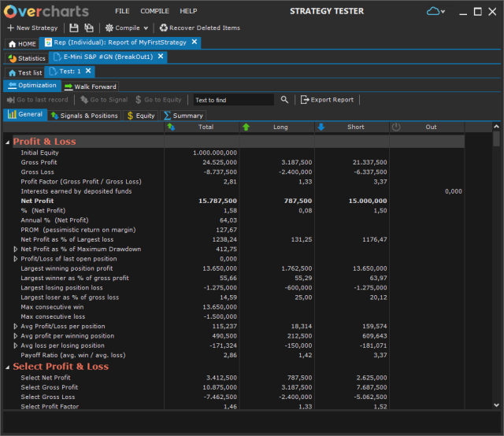Image resolution: width=504 pixels, height=436 pixels.
Task: Collapse the Profit & Loss section
Action: 7,142
